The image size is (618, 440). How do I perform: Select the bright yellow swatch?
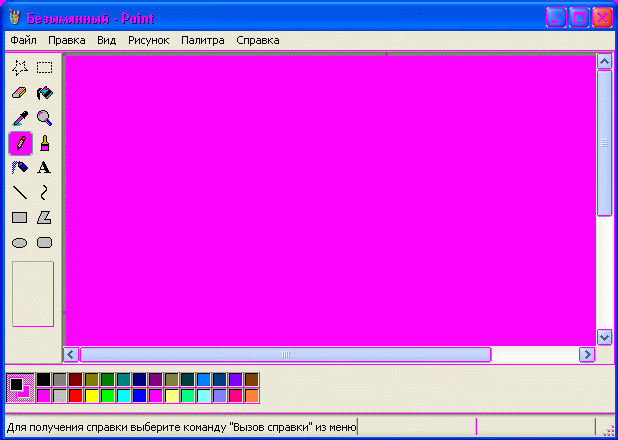pos(92,395)
